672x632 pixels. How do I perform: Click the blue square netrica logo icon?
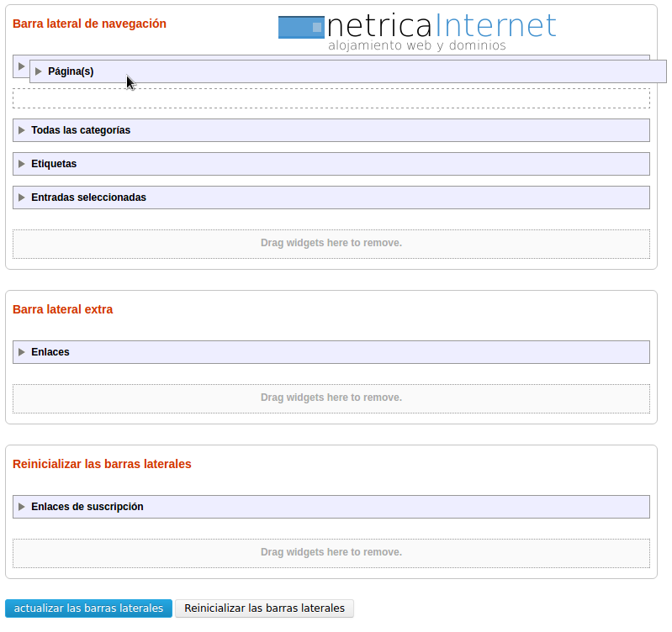pyautogui.click(x=301, y=28)
